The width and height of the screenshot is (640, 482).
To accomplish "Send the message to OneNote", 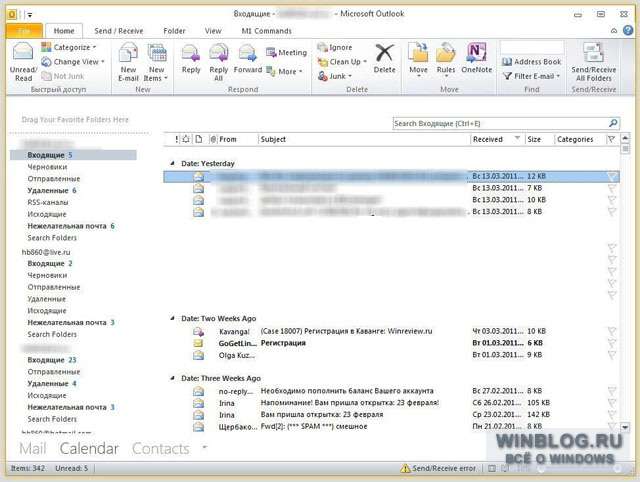I will coord(476,58).
